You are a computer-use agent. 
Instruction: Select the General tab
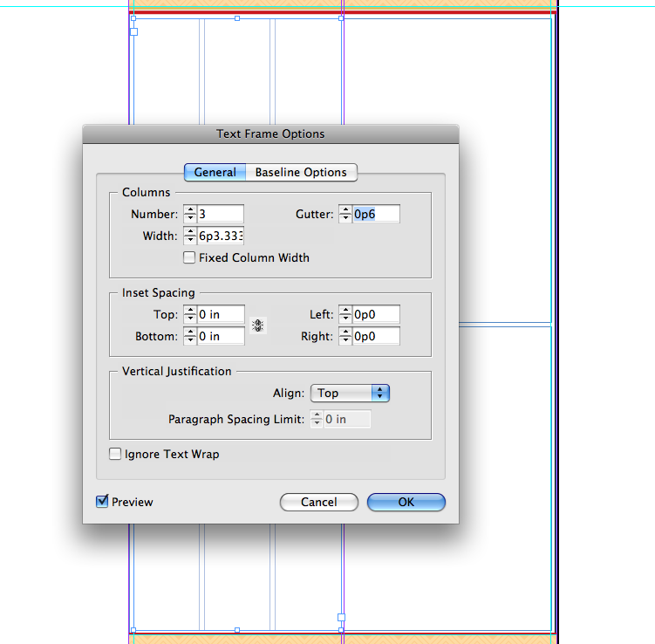215,172
